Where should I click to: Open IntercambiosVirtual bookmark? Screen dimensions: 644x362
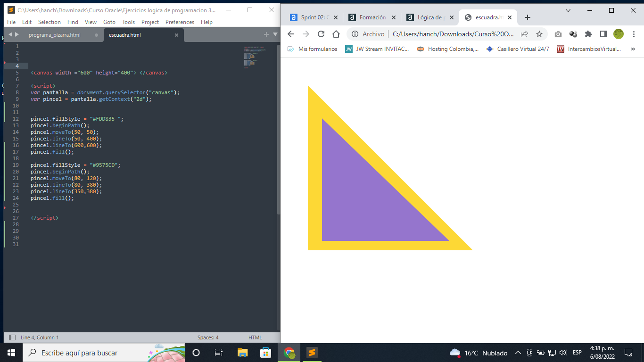[589, 49]
